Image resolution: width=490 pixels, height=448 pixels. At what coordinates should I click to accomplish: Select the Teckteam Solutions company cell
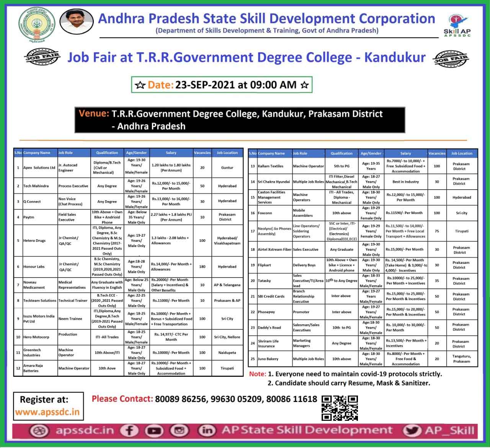[40, 301]
